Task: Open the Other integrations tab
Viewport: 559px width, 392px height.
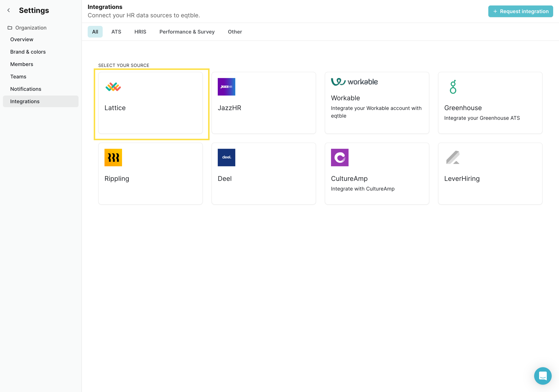Action: [235, 32]
